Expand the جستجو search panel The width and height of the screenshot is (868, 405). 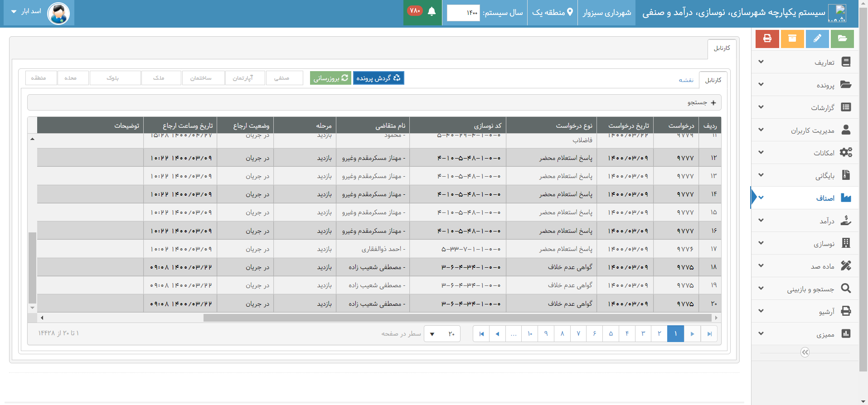374,102
